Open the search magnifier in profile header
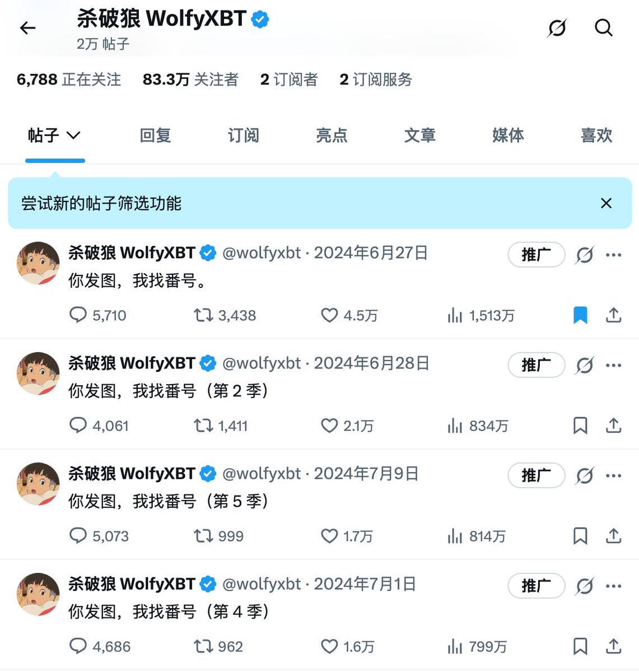Viewport: 639px width, 672px height. pos(603,27)
